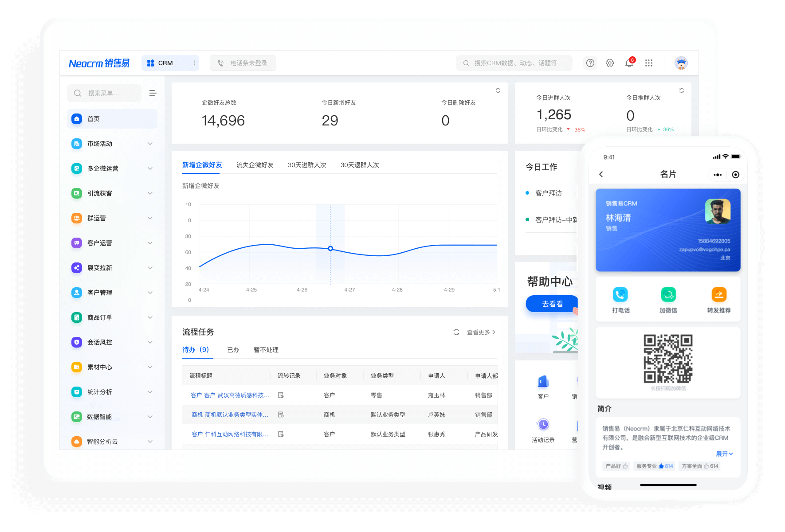Open the CRM module switcher

pyautogui.click(x=170, y=63)
